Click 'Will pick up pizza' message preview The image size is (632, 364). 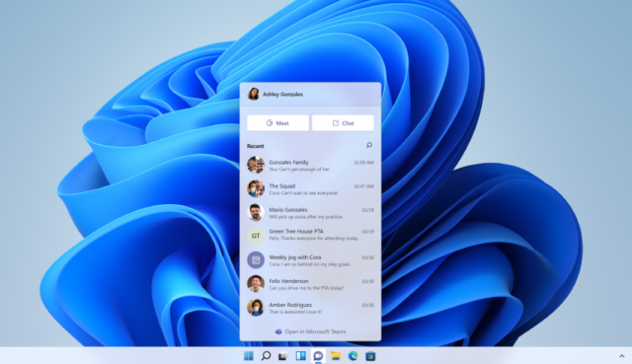[306, 217]
